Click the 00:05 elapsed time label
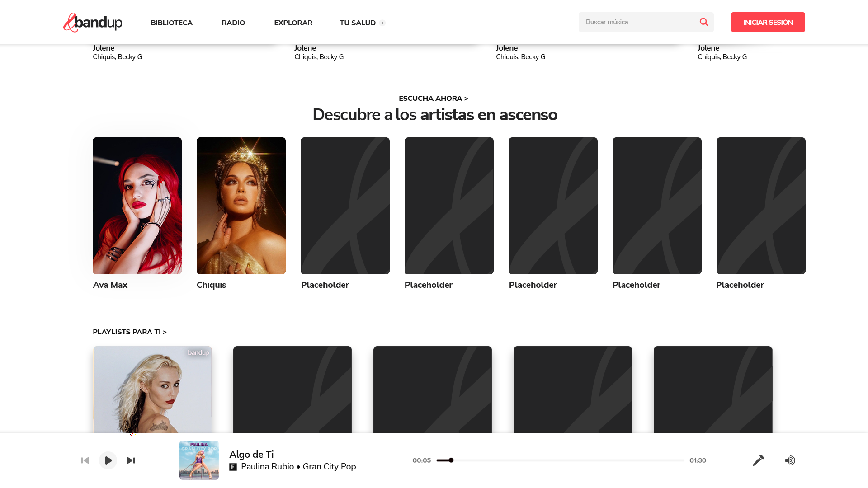The image size is (868, 488). click(421, 460)
